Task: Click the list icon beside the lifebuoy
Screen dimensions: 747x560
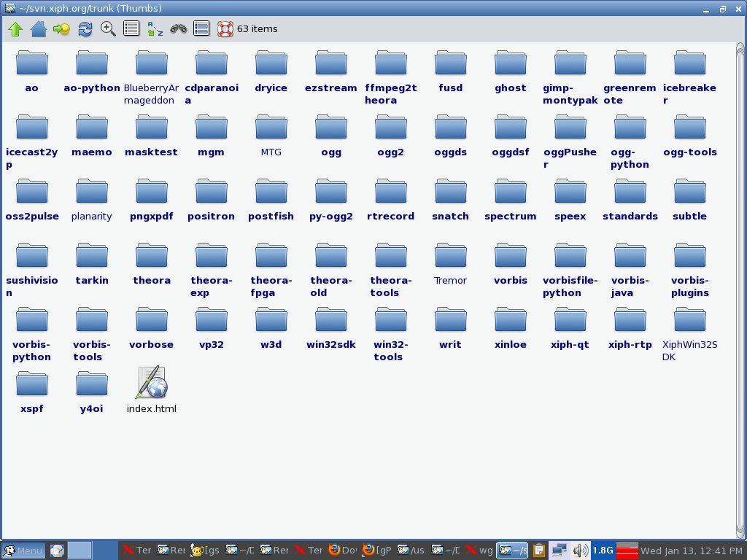Action: [x=201, y=28]
